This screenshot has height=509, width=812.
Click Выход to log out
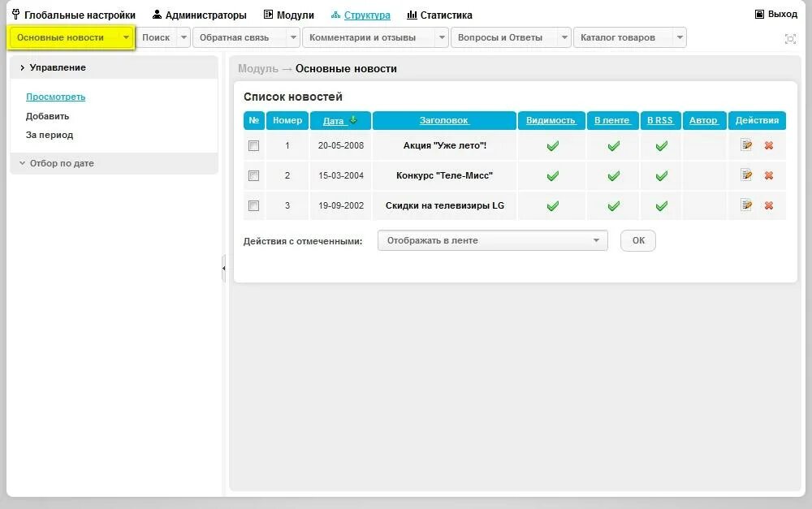point(775,14)
